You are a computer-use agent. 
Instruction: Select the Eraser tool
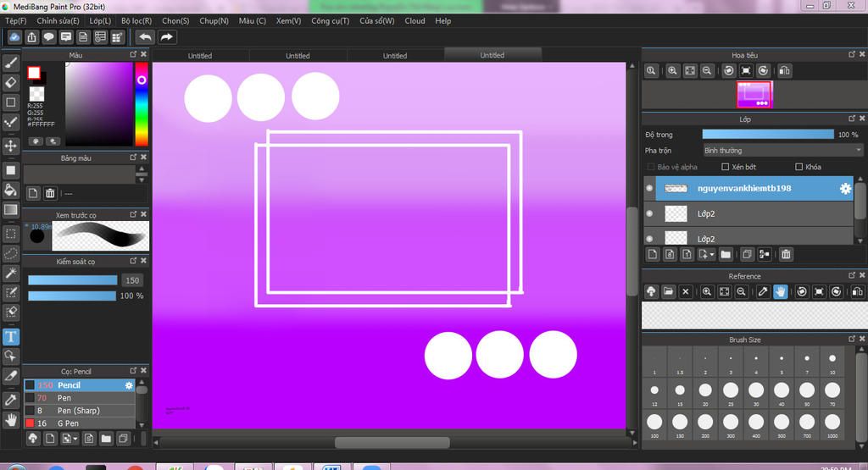pyautogui.click(x=10, y=83)
